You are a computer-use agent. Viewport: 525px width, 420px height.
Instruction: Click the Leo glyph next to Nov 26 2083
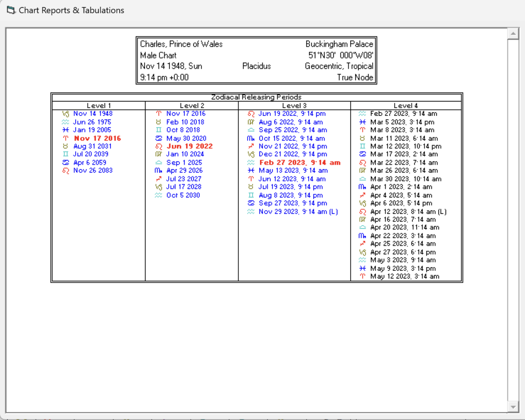[x=65, y=170]
